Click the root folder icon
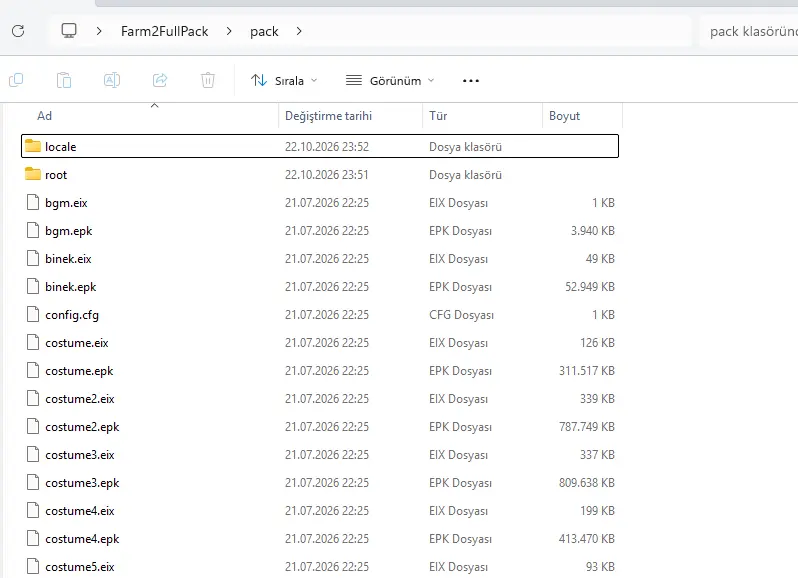This screenshot has height=578, width=798. (33, 174)
